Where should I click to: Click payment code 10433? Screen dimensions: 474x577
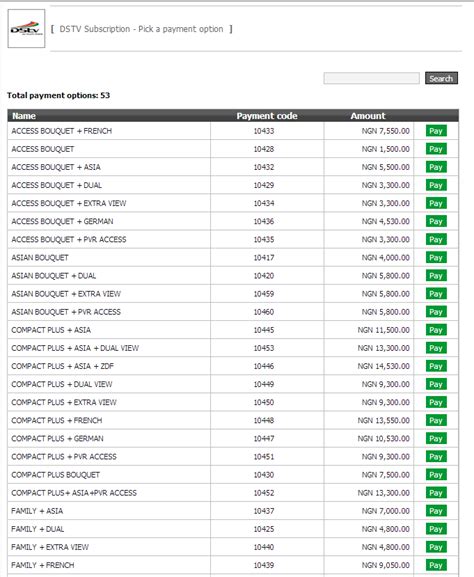(264, 131)
